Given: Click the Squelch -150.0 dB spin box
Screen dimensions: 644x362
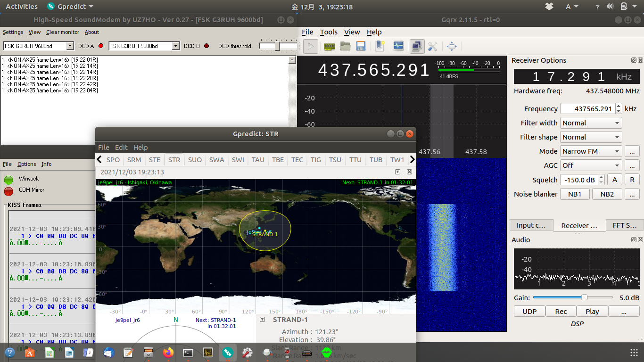Looking at the screenshot, I should click(x=583, y=180).
